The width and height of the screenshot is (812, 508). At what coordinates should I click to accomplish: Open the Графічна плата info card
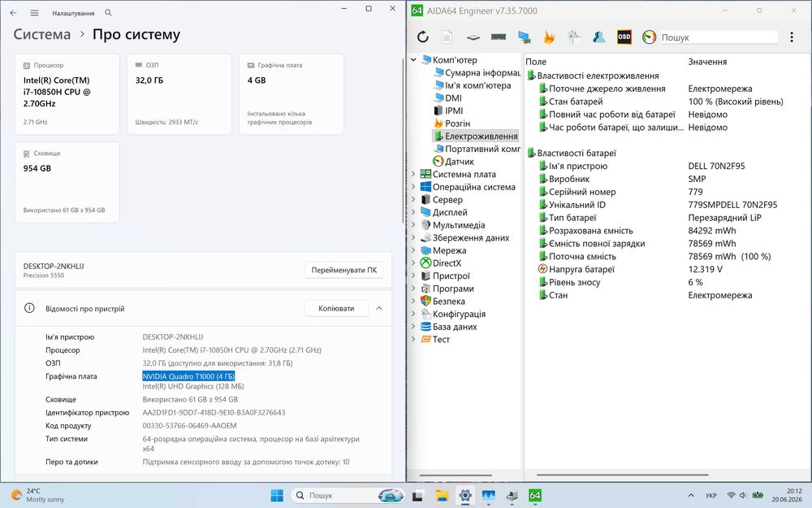tap(291, 93)
